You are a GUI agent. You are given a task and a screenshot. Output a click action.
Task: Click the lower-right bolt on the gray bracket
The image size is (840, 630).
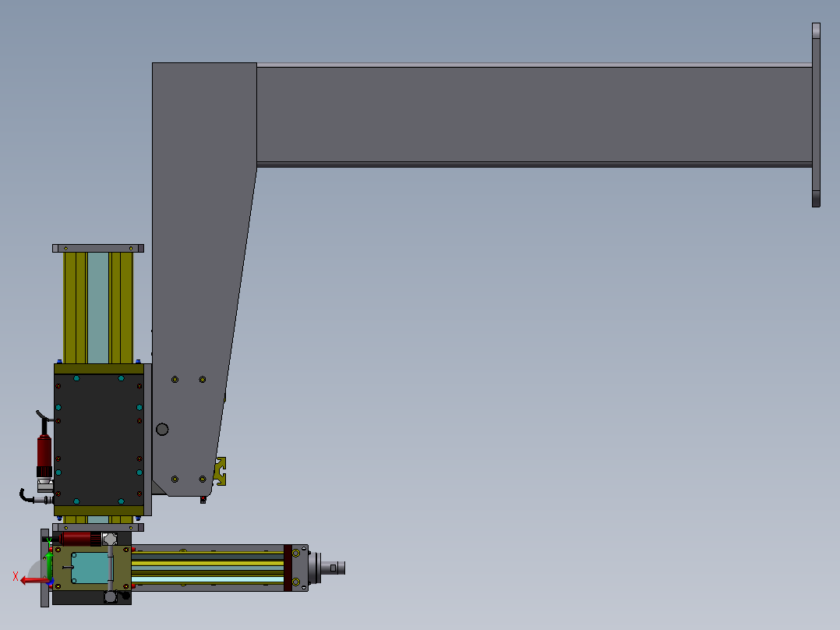[203, 479]
